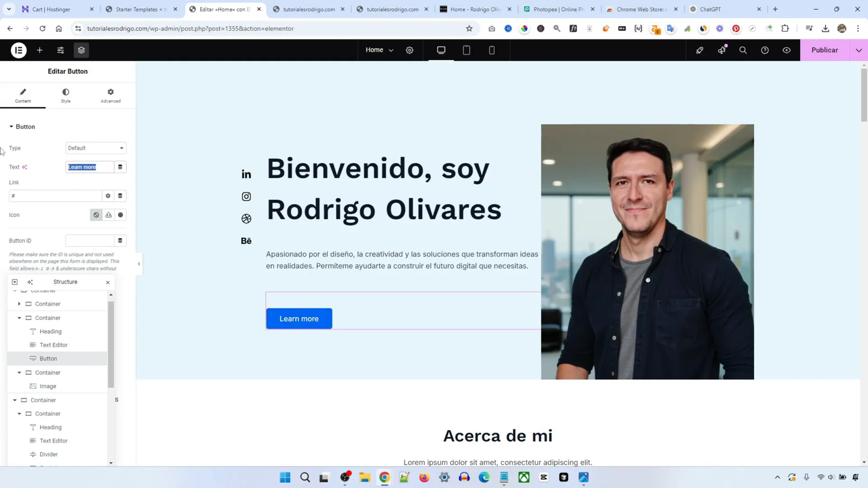
Task: Choose the icon library circle option for Icon
Action: [x=121, y=215]
